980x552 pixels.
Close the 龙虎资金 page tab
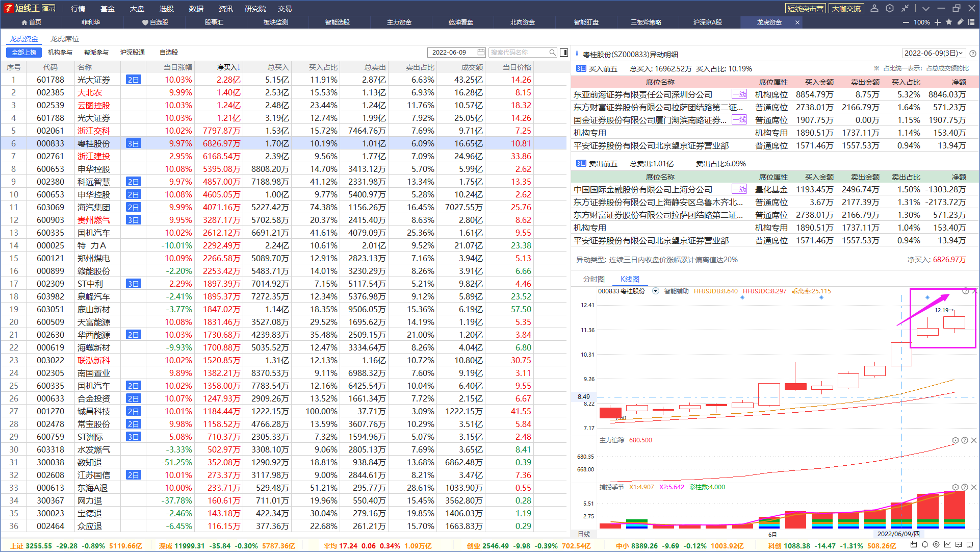(797, 22)
